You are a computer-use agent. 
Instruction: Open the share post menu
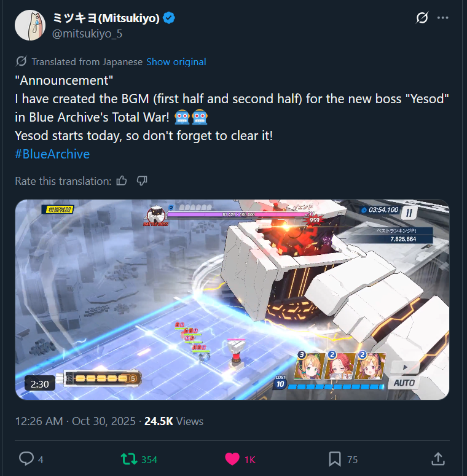point(438,459)
